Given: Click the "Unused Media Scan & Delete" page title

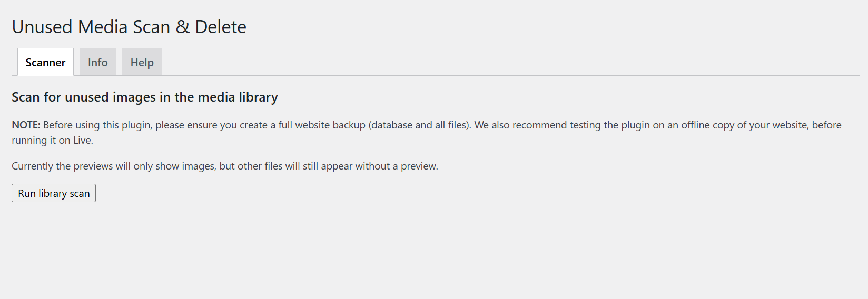Looking at the screenshot, I should (x=129, y=27).
